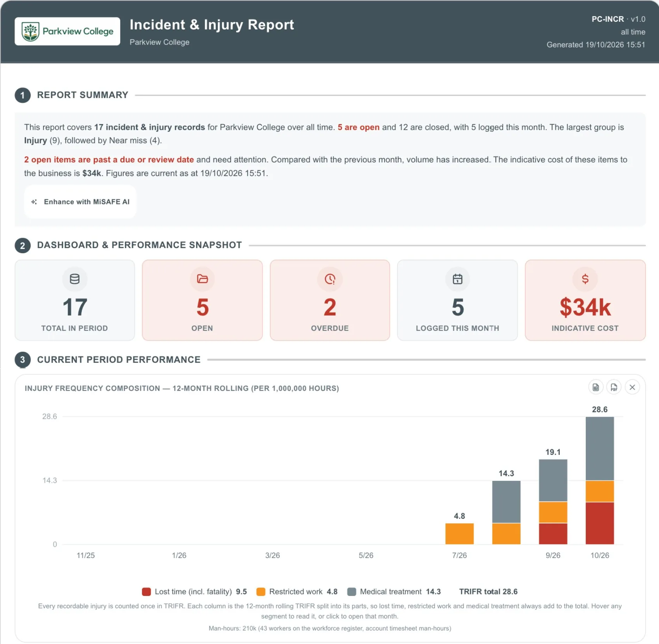Screen dimensions: 659x644
Task: Click the 'TRIFR total 28.6' legend text
Action: tap(488, 592)
